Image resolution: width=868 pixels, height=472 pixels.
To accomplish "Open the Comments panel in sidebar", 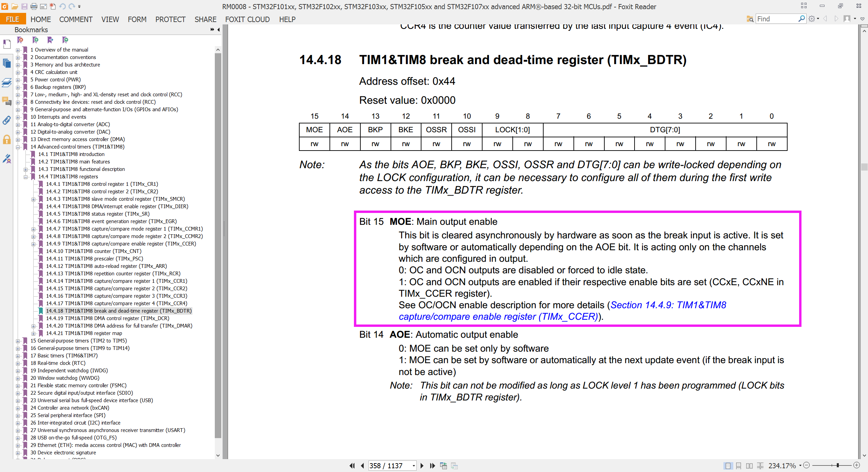I will (7, 101).
